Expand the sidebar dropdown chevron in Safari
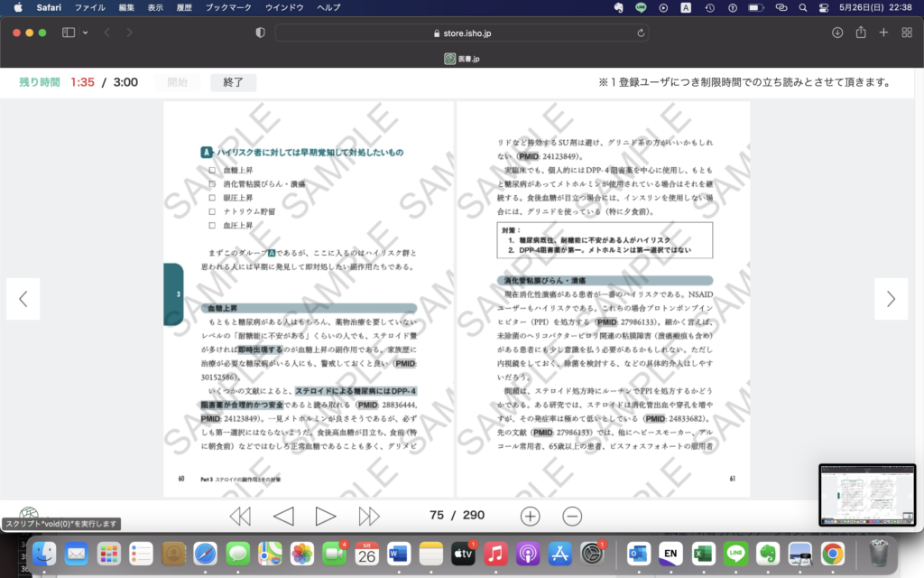924x578 pixels. (x=86, y=33)
